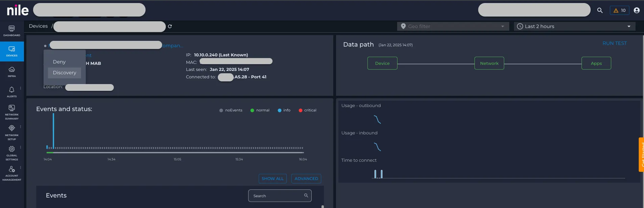Image resolution: width=644 pixels, height=208 pixels.
Task: Click the location pin icon in Geo filter
Action: [403, 26]
